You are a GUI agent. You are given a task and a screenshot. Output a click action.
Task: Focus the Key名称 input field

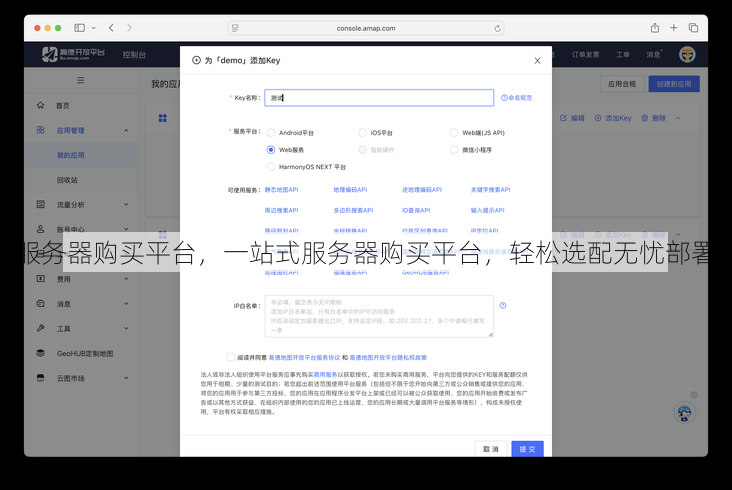tap(379, 98)
